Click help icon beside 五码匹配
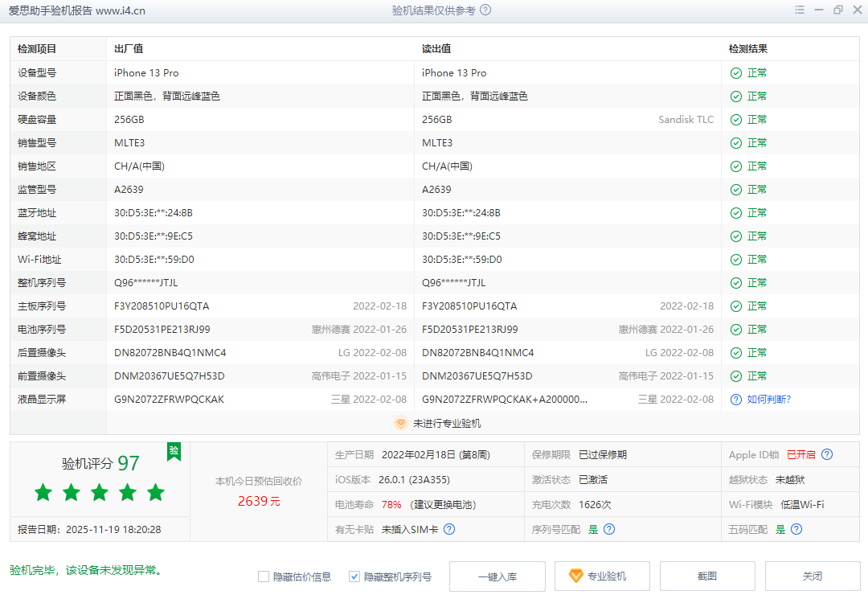The height and width of the screenshot is (599, 868). [x=796, y=529]
